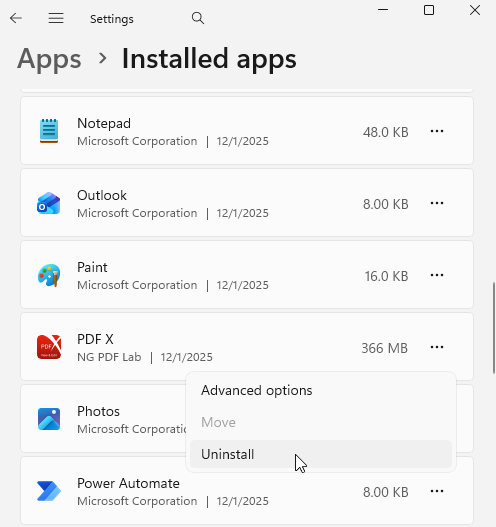Open the Settings search icon
496x527 pixels.
coord(198,18)
